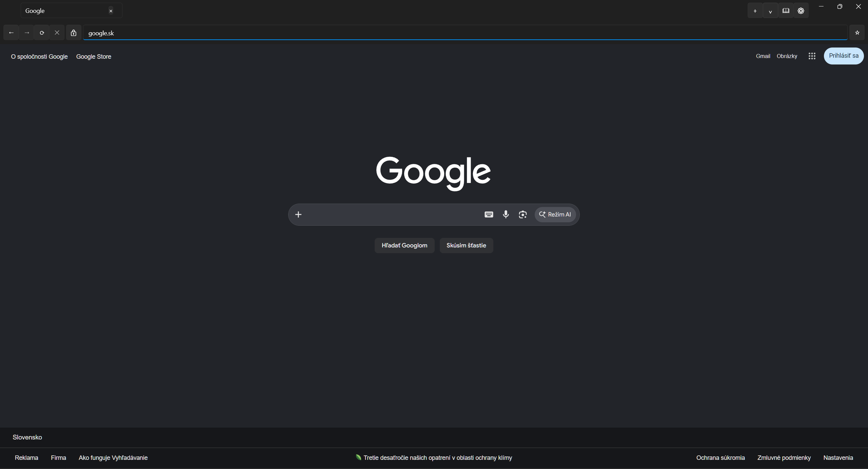Open the Obrázky images link

[x=787, y=56]
